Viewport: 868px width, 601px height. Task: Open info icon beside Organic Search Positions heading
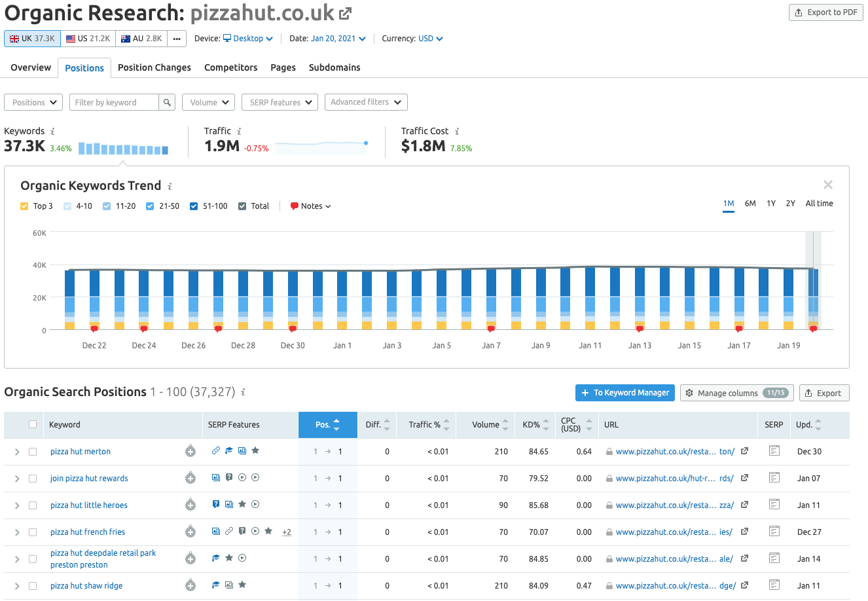243,392
